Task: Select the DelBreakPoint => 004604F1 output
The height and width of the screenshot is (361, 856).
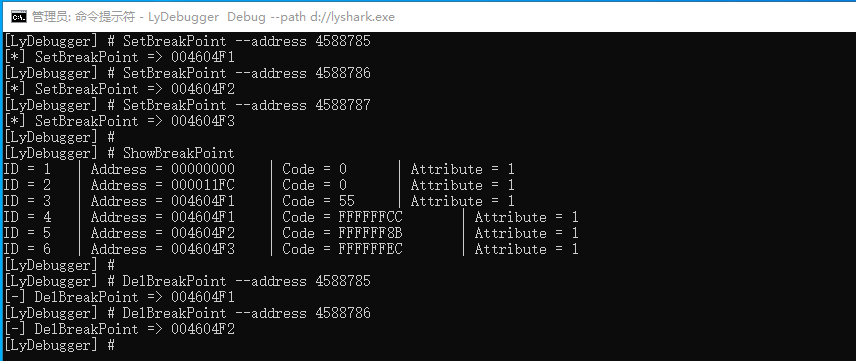Action: click(x=119, y=297)
